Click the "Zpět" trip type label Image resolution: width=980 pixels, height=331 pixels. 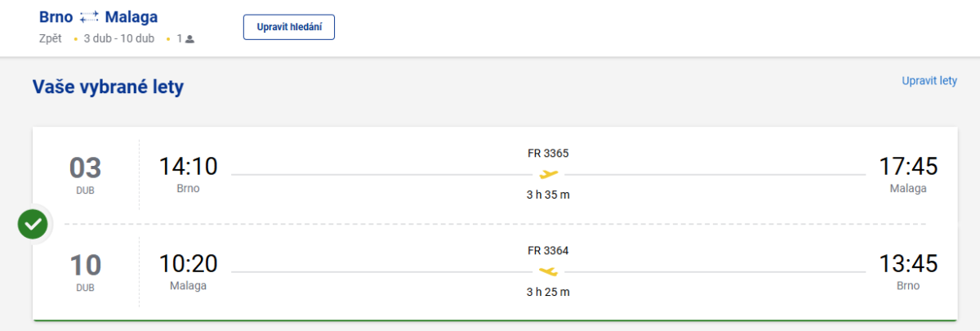pos(51,38)
